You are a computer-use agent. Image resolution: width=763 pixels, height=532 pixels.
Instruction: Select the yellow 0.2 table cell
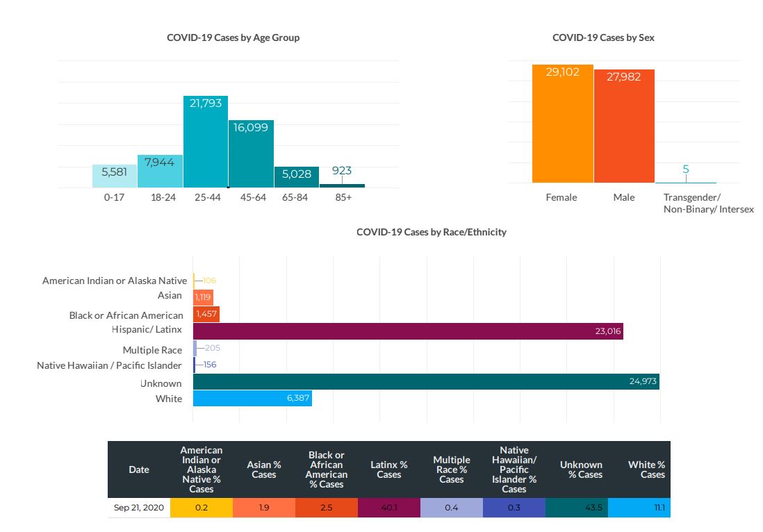click(201, 508)
